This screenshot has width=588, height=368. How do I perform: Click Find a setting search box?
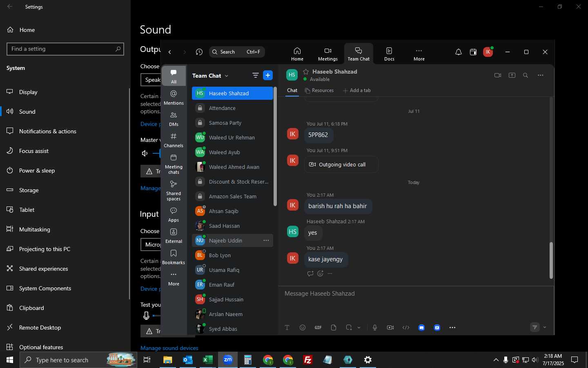pos(65,49)
